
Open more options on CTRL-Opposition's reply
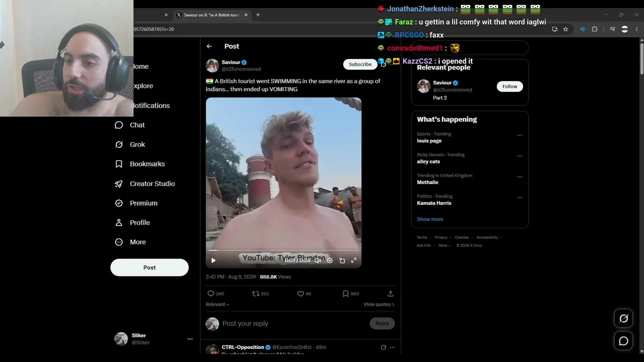[x=392, y=347]
